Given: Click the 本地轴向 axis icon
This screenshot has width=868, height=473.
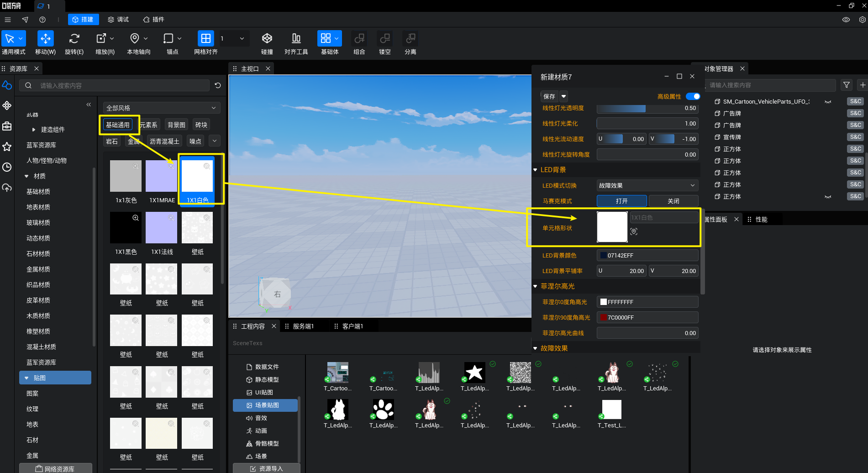Looking at the screenshot, I should 135,39.
